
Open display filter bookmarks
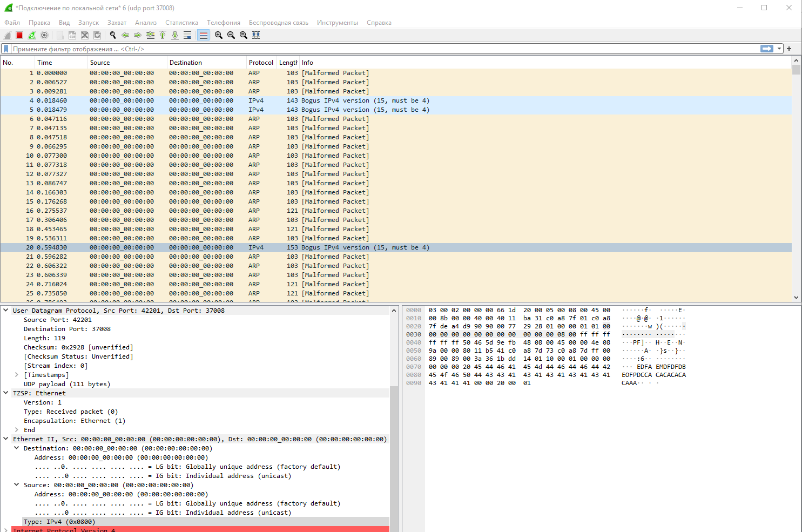coord(6,49)
